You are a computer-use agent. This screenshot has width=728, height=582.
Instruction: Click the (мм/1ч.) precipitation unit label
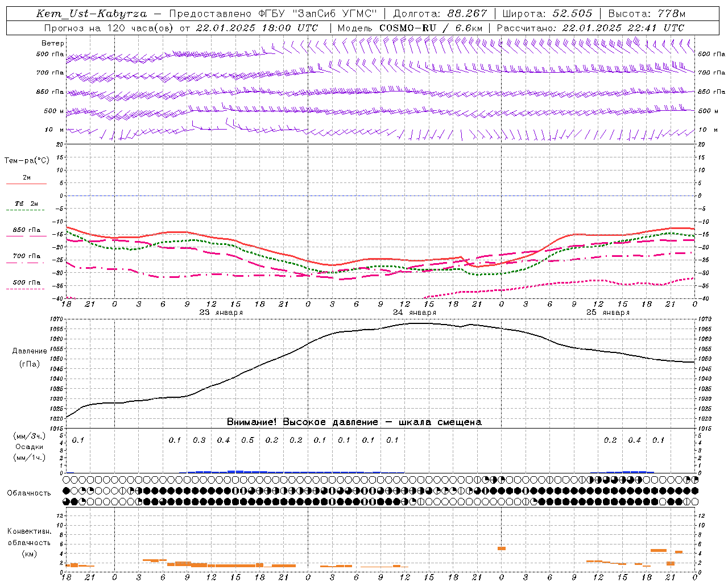point(30,458)
